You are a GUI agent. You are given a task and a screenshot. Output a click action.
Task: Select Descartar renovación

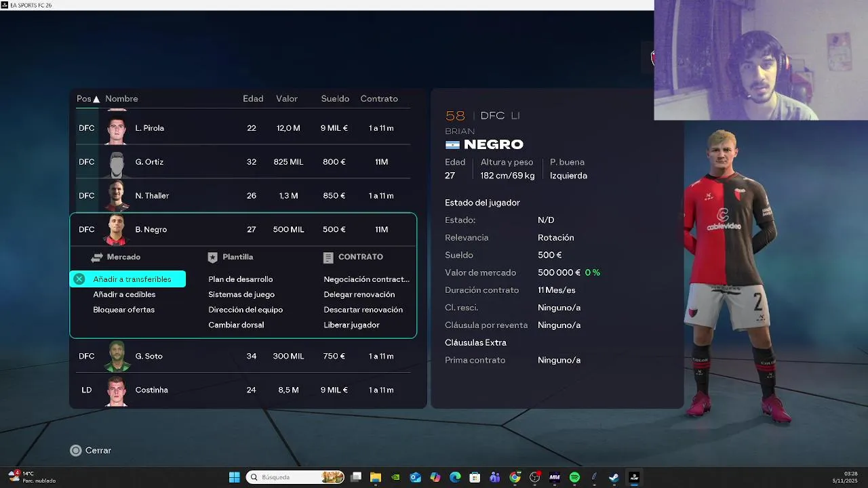pyautogui.click(x=363, y=310)
